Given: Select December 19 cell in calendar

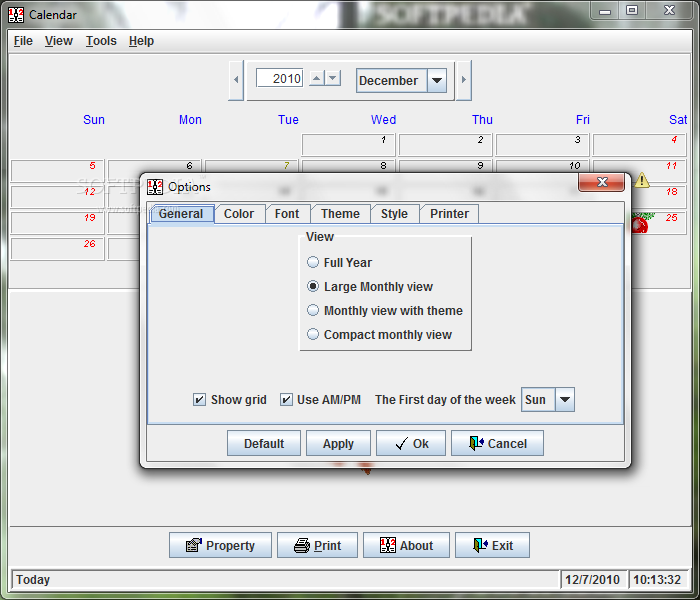Looking at the screenshot, I should 57,223.
